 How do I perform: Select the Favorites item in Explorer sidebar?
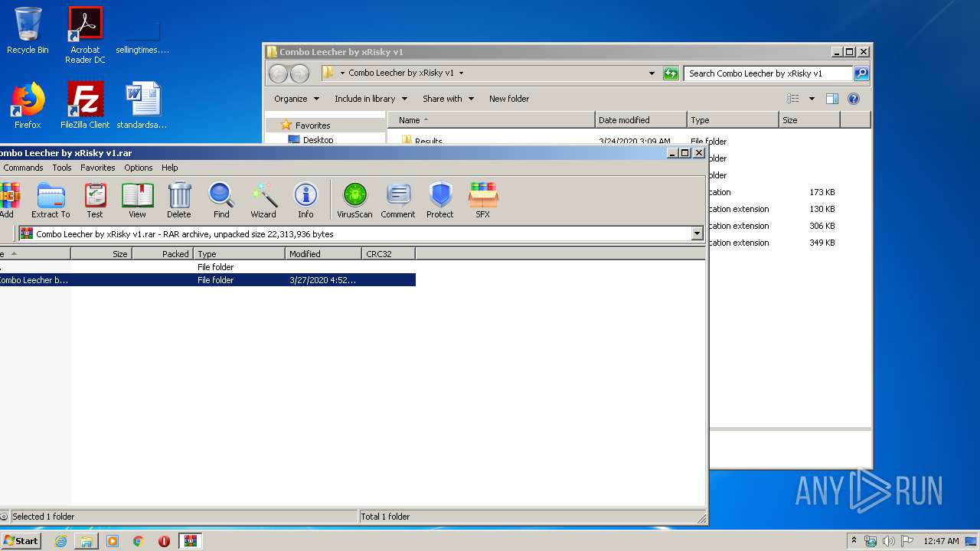tap(312, 126)
